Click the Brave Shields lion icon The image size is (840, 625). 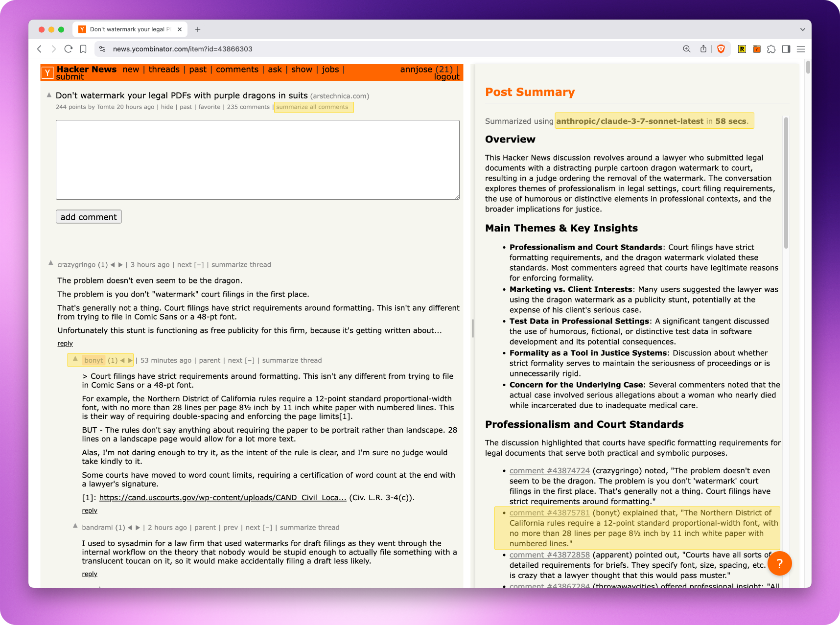(721, 49)
